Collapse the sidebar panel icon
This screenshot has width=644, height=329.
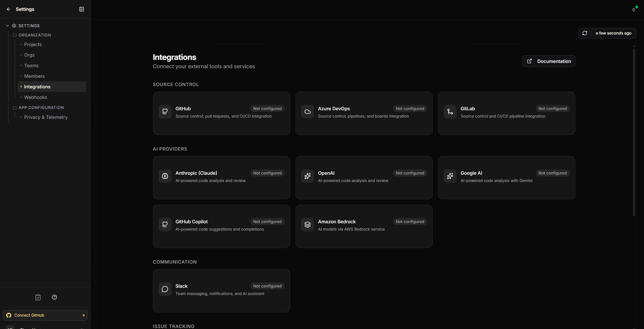[x=81, y=9]
